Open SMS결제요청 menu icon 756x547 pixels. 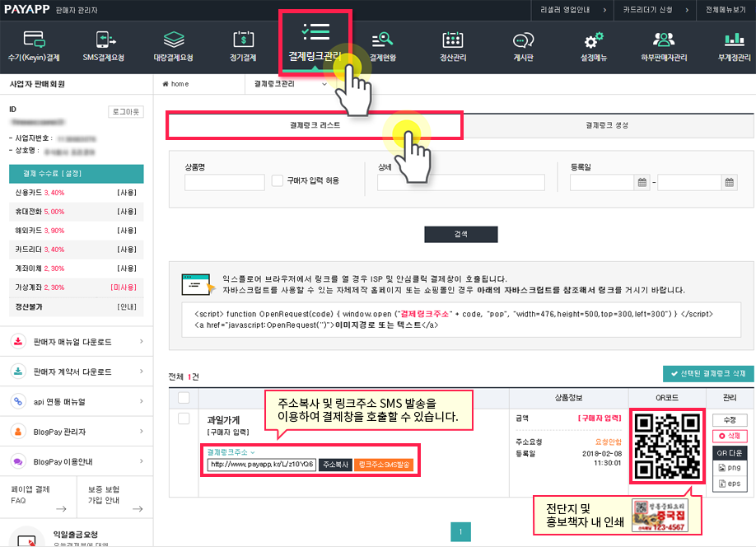click(105, 39)
